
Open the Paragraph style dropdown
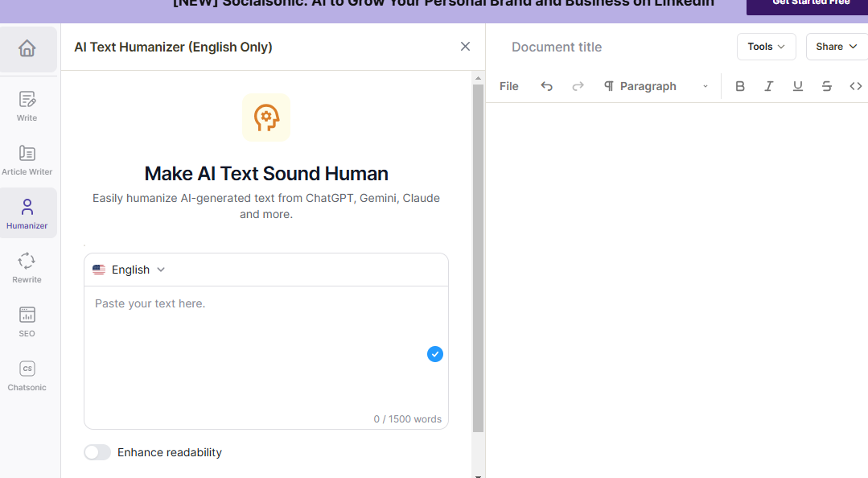coord(656,86)
